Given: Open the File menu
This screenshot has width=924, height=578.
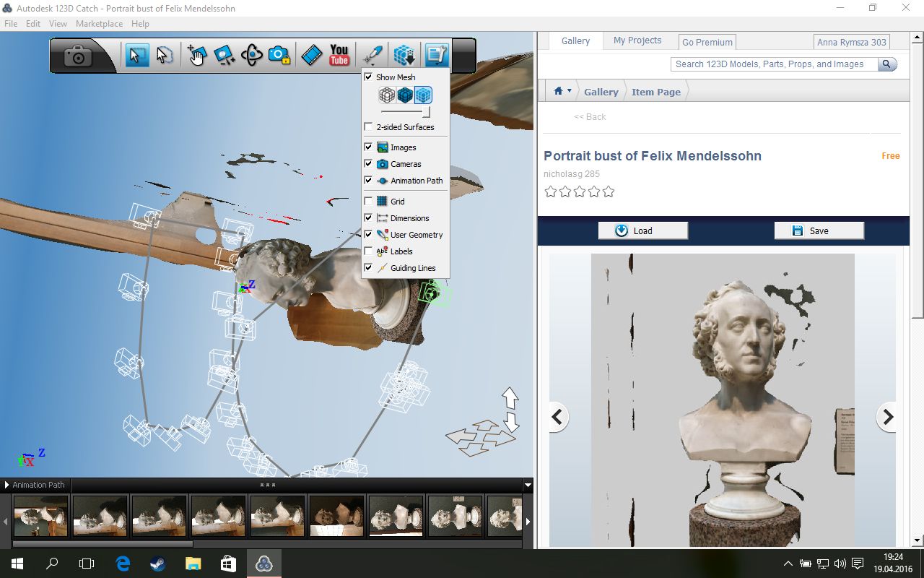Looking at the screenshot, I should coord(11,24).
